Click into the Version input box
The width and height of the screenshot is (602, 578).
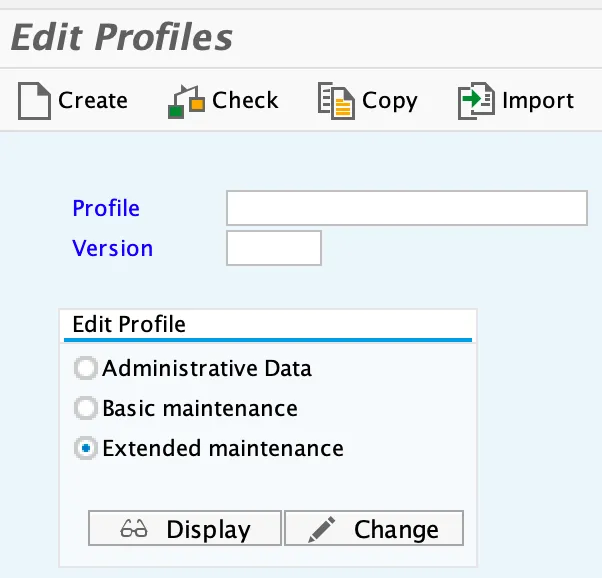(274, 248)
